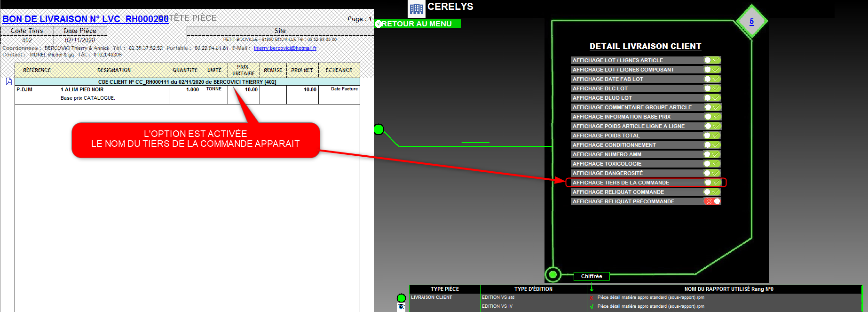The image size is (868, 312).
Task: Click the eye icon below the Livraison Client indicator
Action: tap(401, 307)
